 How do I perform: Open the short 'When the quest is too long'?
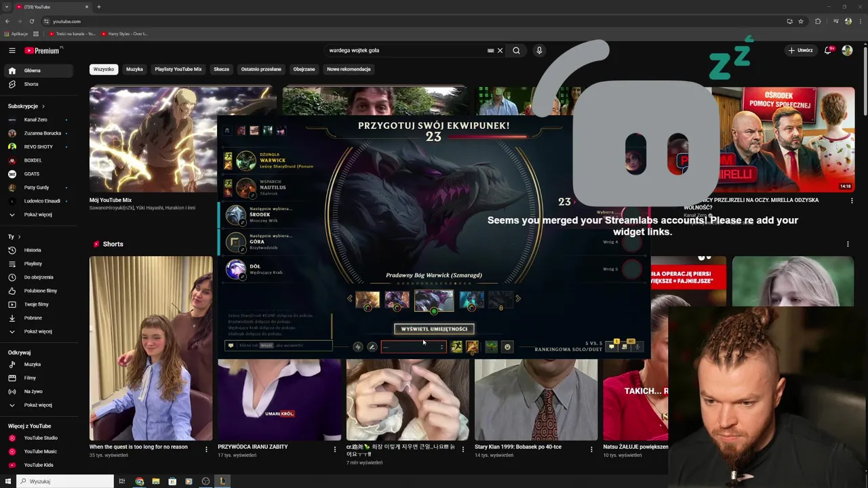[151, 348]
